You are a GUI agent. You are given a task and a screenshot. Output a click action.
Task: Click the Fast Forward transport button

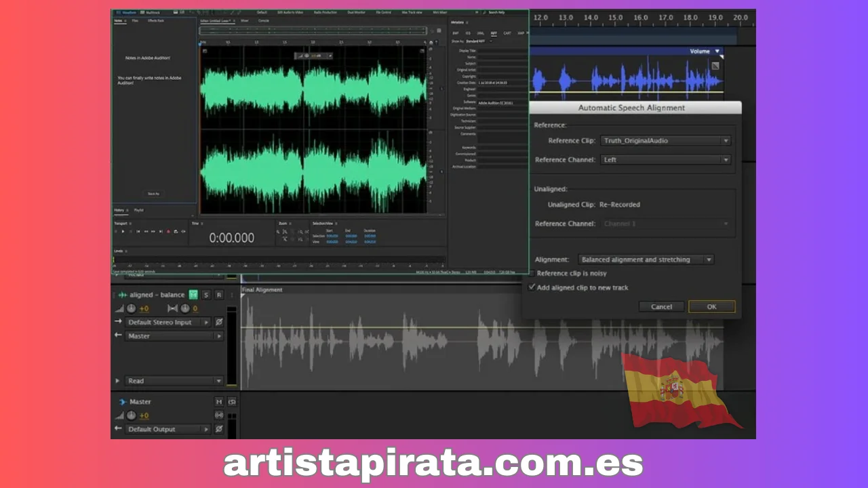[153, 231]
